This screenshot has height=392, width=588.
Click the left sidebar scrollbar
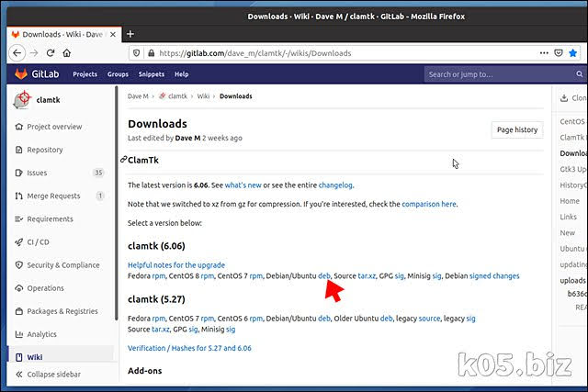coord(117,203)
